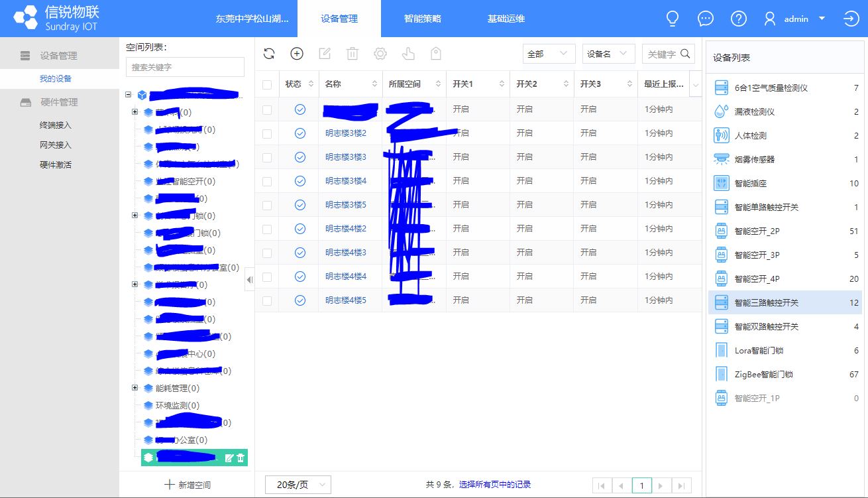Screen dimensions: 868x498
Task: Open 终端接入 in the sidebar
Action: click(56, 125)
